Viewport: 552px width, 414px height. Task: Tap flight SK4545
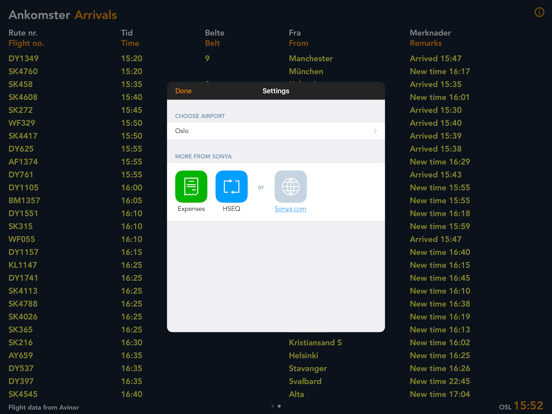[23, 394]
